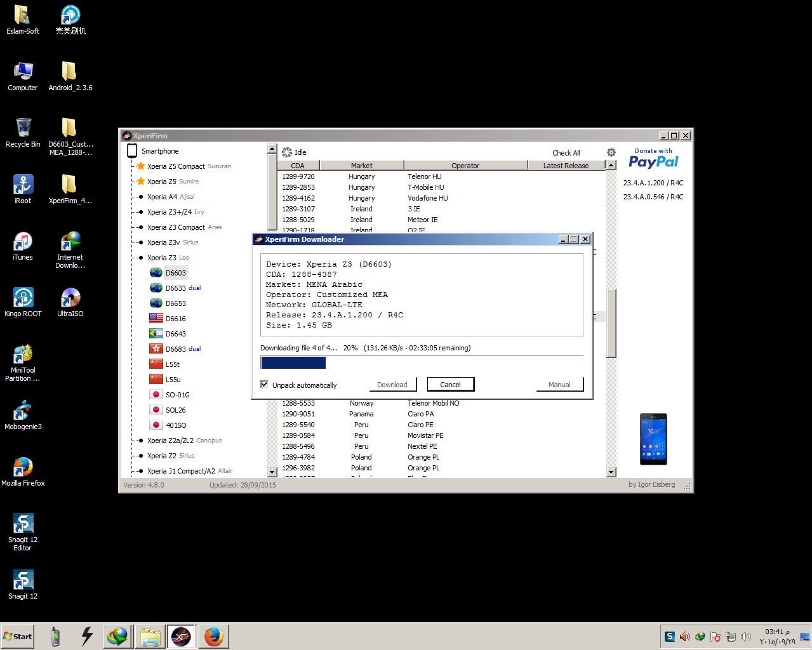The image size is (812, 650).
Task: Click the Xperia Z3 phone thumbnail
Action: click(x=653, y=439)
